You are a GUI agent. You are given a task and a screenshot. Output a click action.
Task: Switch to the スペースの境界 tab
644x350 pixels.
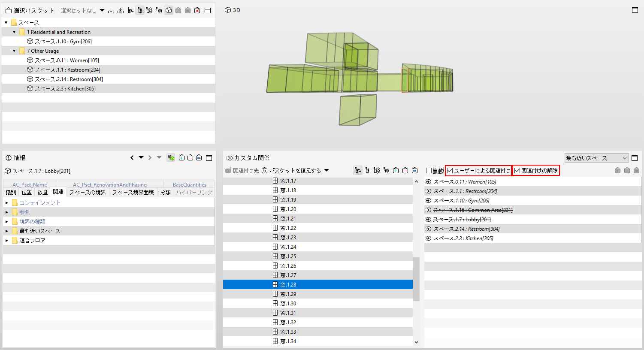pos(88,193)
